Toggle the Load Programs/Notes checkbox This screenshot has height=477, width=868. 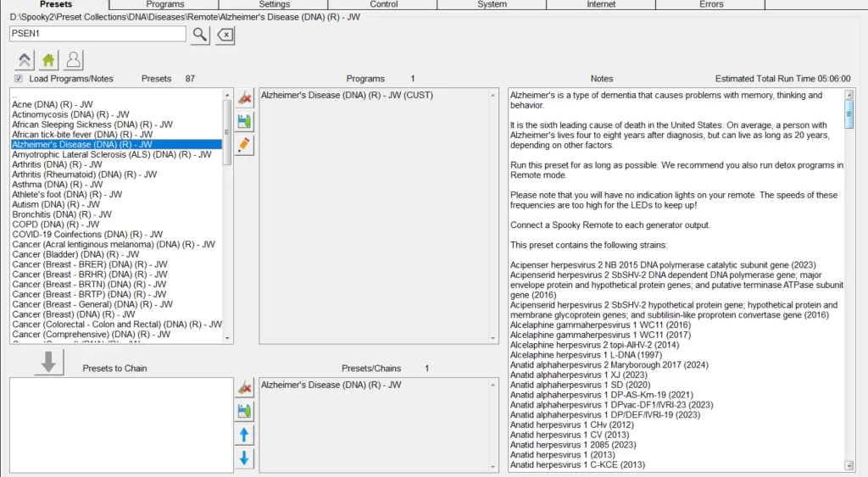tap(18, 79)
